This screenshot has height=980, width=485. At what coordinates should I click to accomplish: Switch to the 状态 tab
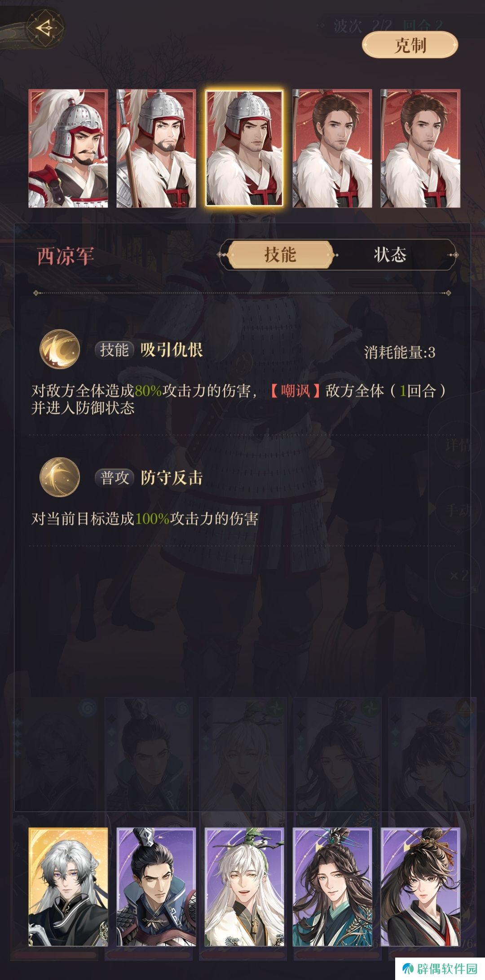(x=390, y=255)
